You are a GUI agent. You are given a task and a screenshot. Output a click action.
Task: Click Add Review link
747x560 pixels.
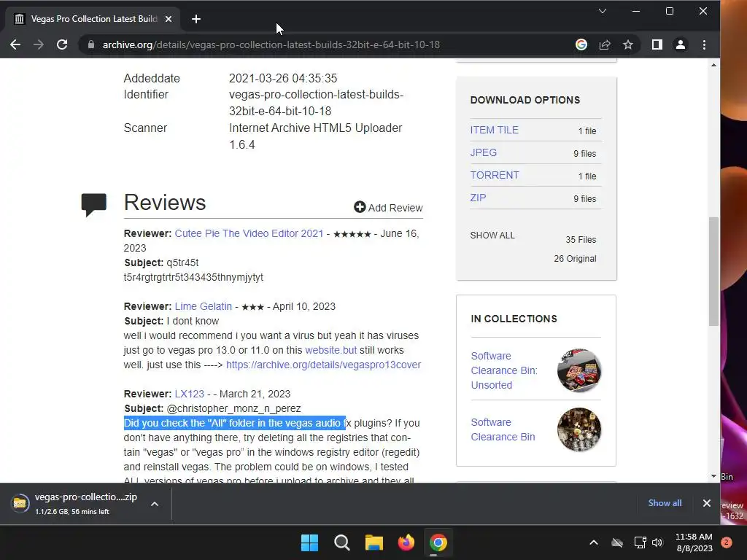388,208
